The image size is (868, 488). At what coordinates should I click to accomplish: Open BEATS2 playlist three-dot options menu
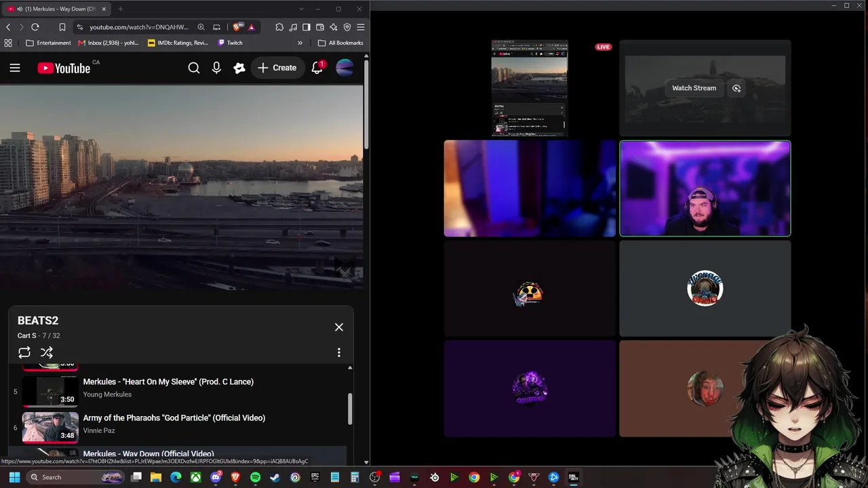pyautogui.click(x=339, y=352)
